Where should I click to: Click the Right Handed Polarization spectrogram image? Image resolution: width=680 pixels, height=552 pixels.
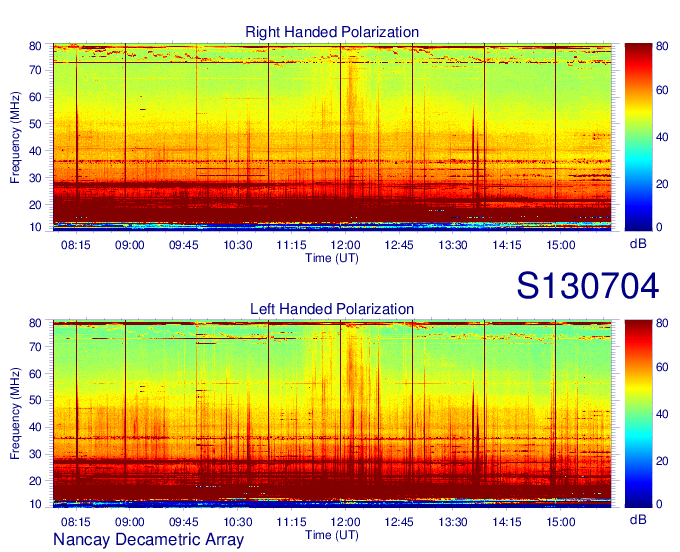(332, 137)
